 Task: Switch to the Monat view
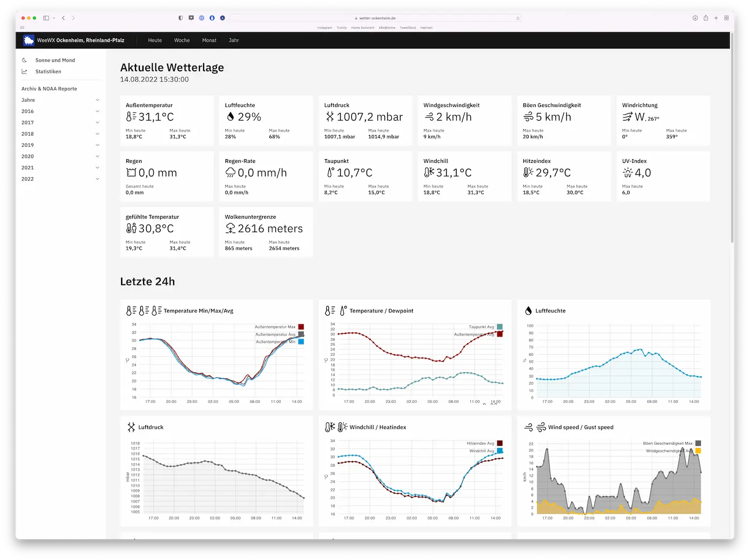[x=209, y=40]
